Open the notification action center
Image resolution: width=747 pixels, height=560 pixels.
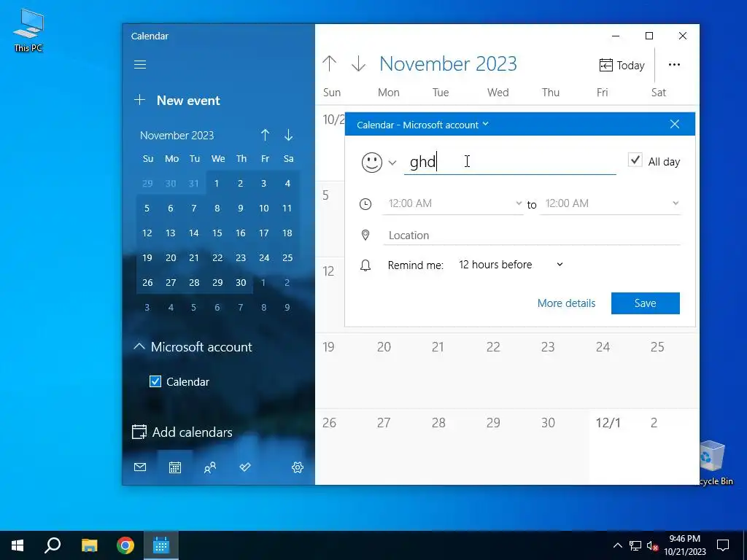click(723, 545)
